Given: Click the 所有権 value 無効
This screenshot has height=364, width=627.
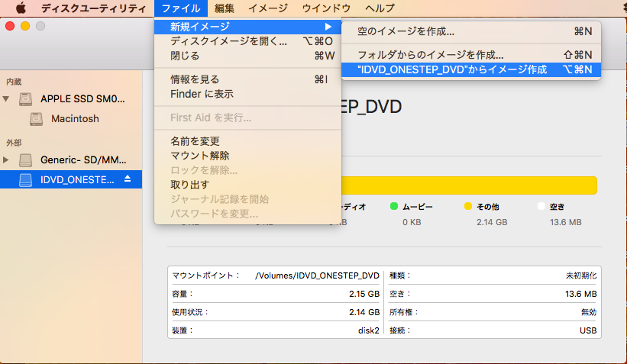Looking at the screenshot, I should click(x=589, y=312).
